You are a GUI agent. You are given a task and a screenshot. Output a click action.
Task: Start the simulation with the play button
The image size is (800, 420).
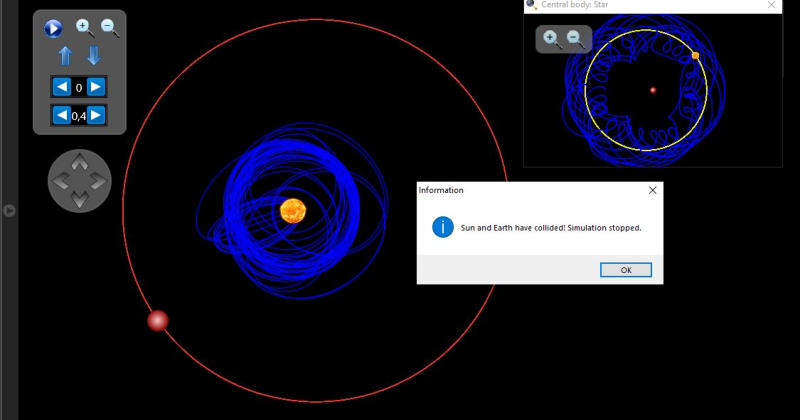[x=53, y=28]
